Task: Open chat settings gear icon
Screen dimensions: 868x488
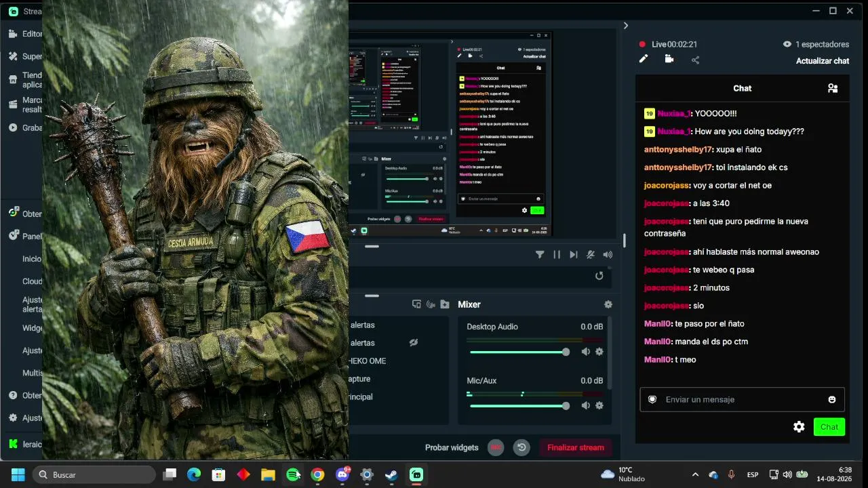Action: pos(799,426)
